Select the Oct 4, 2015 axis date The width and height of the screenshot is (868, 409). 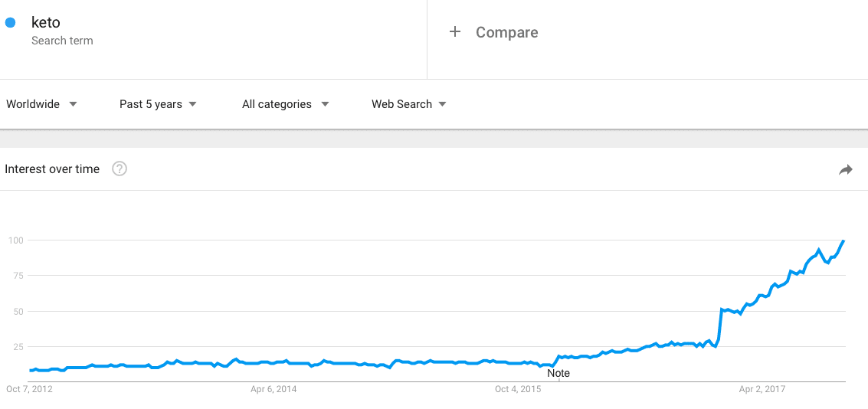[x=518, y=389]
